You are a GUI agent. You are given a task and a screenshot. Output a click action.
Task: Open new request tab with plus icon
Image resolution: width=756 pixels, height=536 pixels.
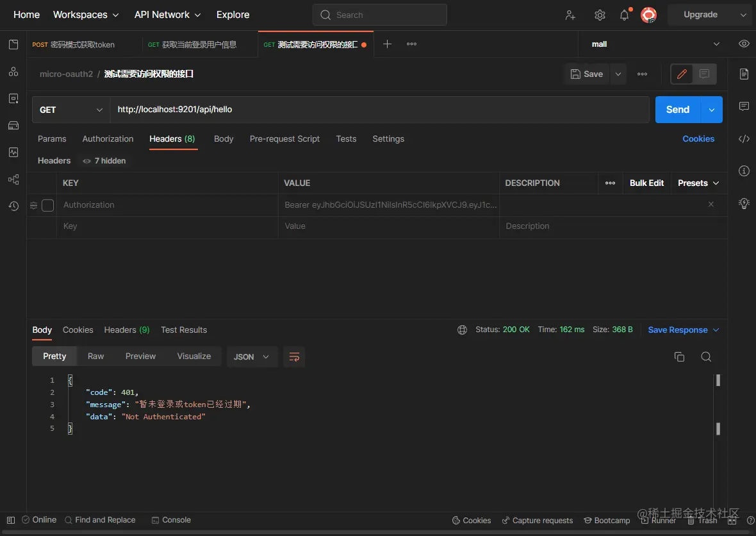point(387,44)
